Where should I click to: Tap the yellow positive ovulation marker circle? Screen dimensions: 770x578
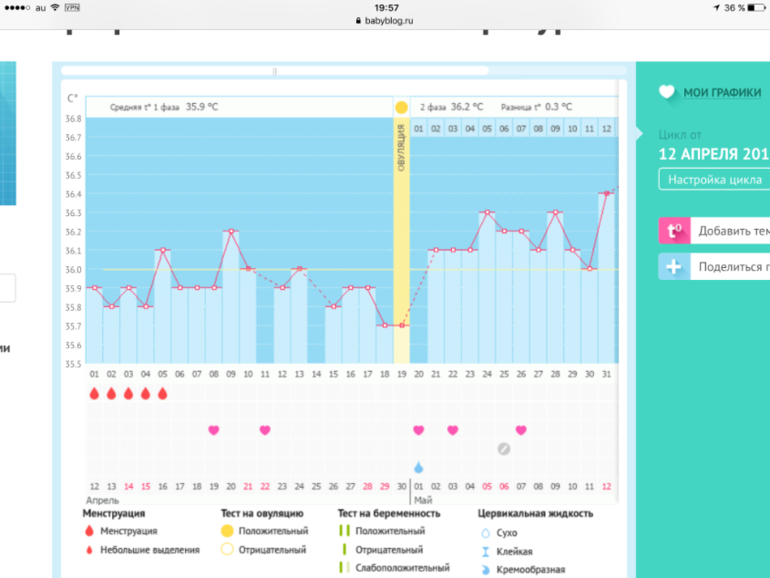pyautogui.click(x=401, y=107)
